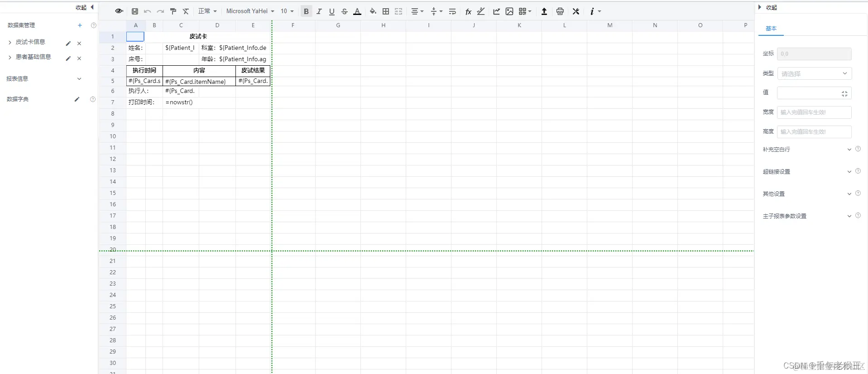Select the cell containing =nowstr()

click(x=181, y=102)
